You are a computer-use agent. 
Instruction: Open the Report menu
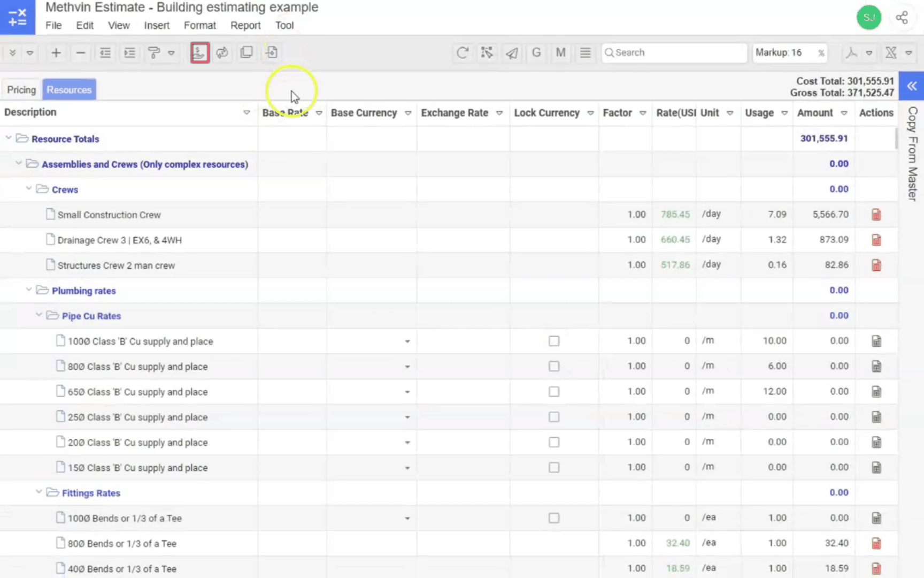(x=245, y=25)
